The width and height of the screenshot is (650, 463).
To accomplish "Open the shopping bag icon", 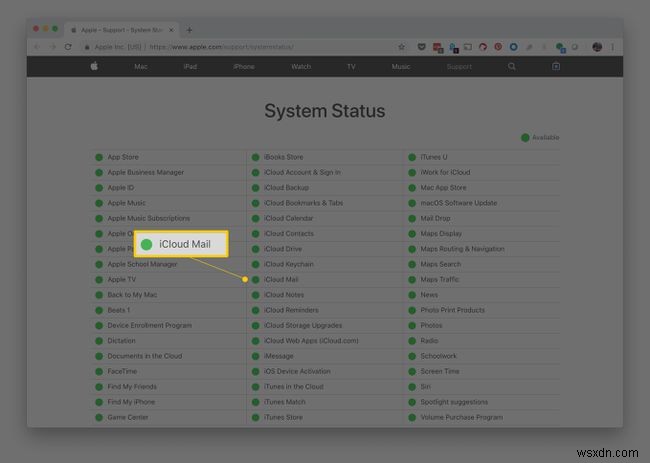I will pyautogui.click(x=556, y=66).
